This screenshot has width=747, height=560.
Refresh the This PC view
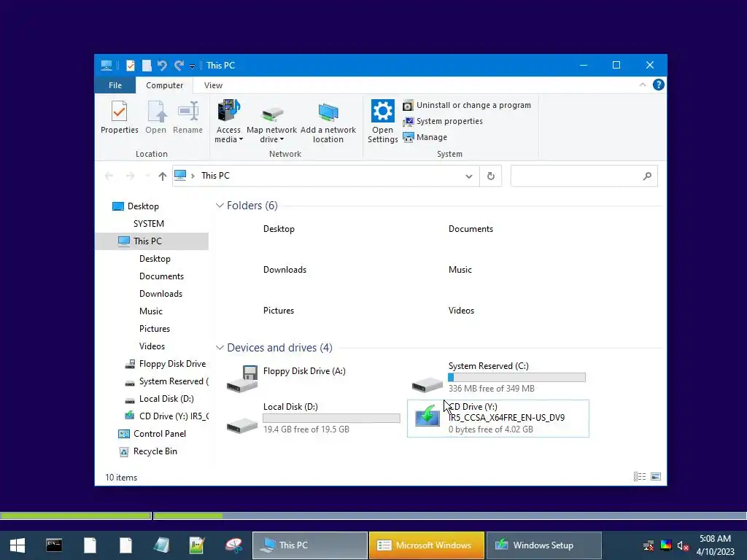(x=491, y=176)
